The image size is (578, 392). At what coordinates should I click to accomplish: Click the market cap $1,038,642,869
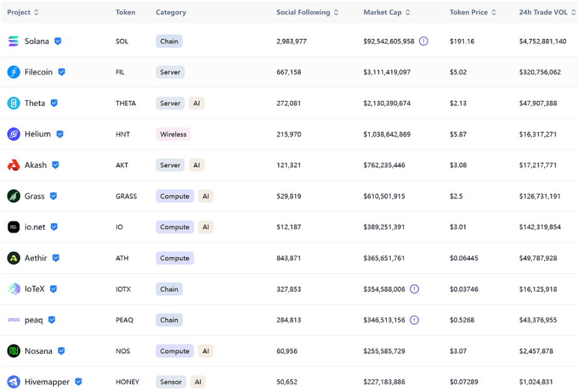click(387, 135)
